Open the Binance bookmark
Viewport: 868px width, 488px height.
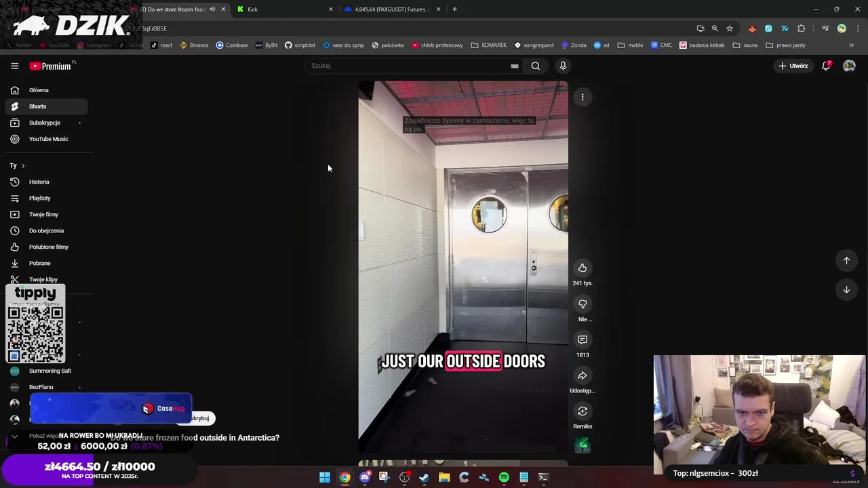click(194, 45)
